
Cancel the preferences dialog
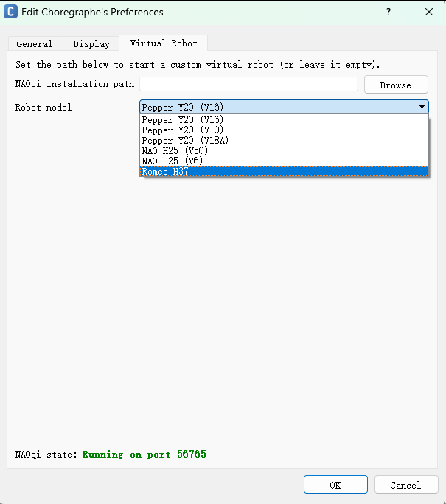point(405,485)
